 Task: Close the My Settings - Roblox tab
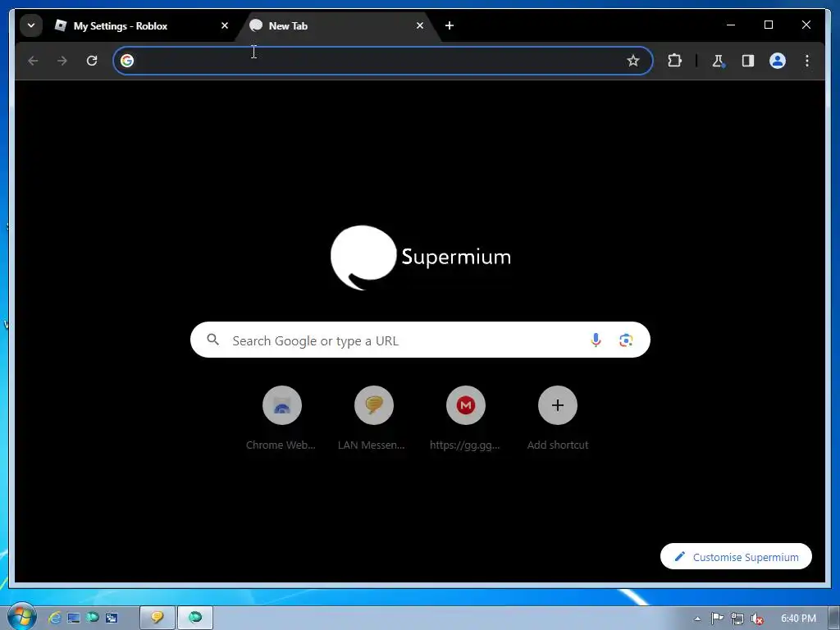pos(225,25)
